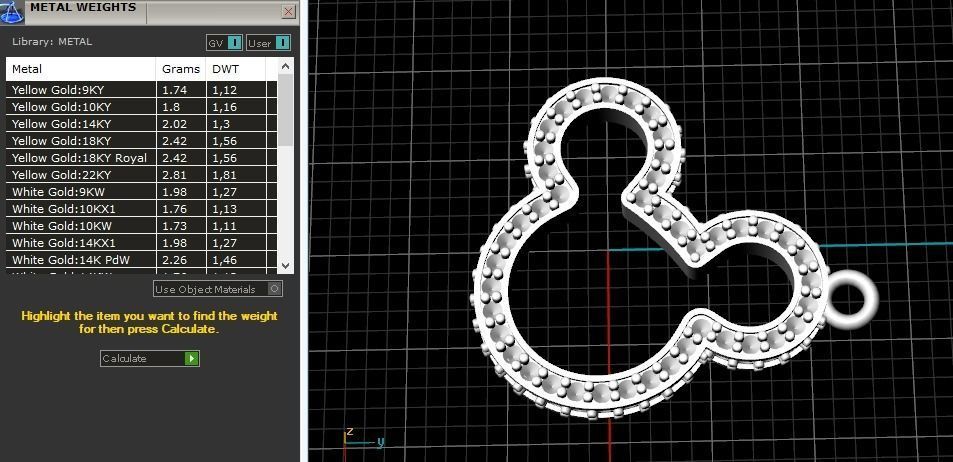Viewport: 953px width, 462px height.
Task: Select the Yellow Gold:18KY row
Action: (142, 141)
